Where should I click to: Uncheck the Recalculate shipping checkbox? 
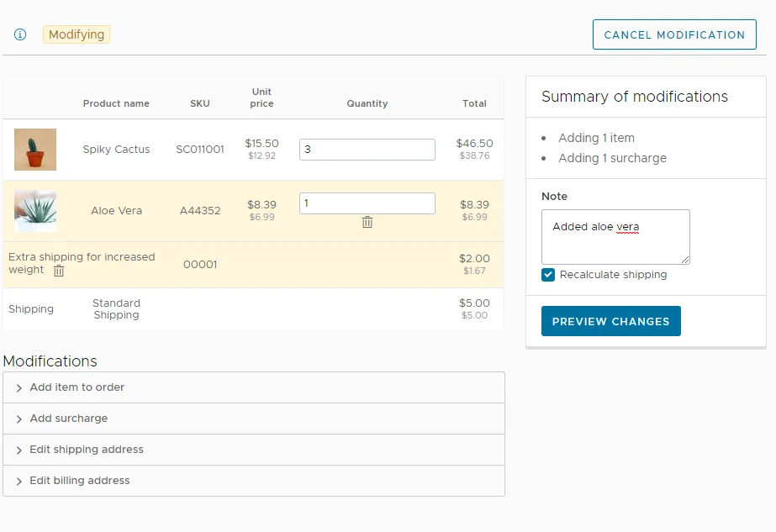tap(548, 275)
